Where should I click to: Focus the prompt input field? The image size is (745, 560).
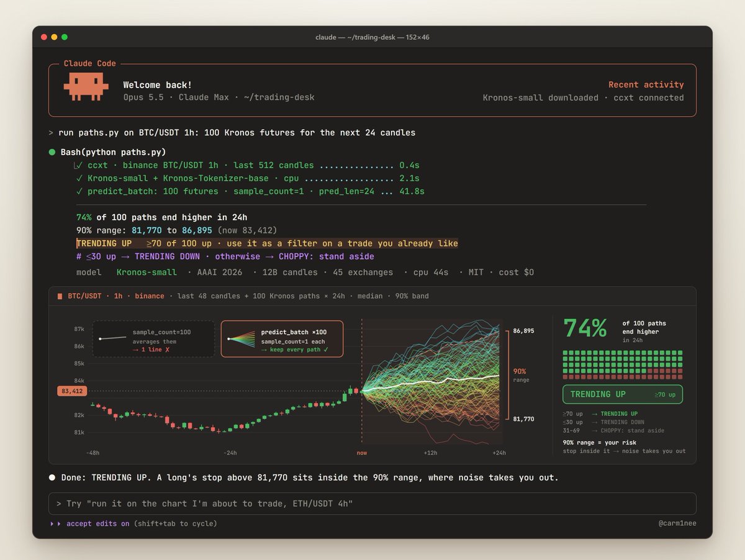coord(372,504)
